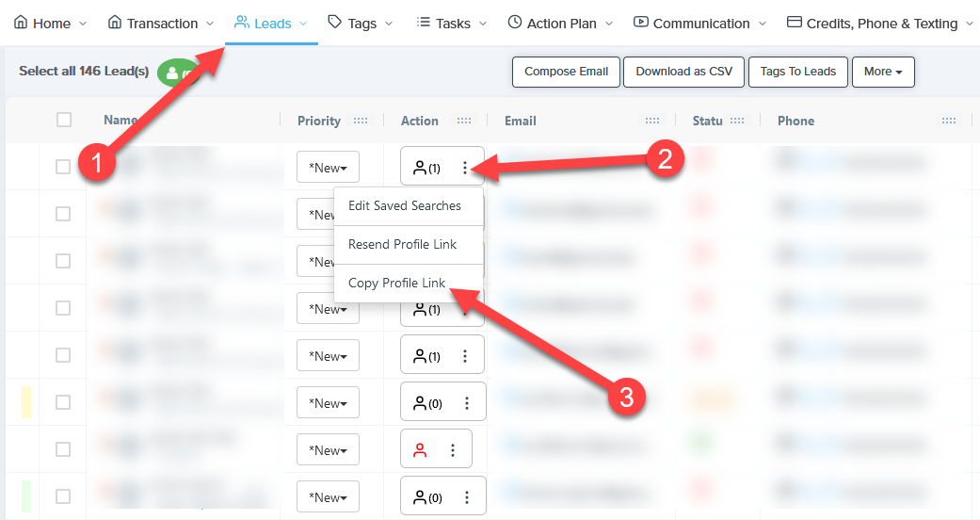Click the yellow color marker on row

coord(26,402)
